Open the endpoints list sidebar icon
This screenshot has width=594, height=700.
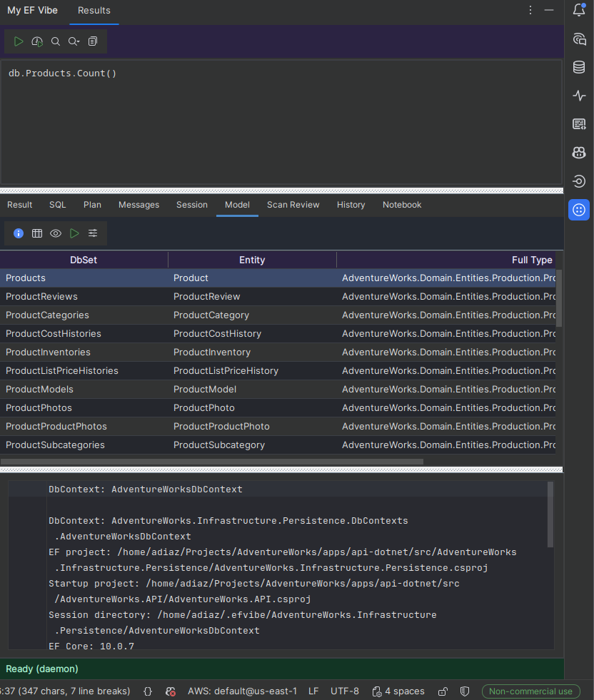(x=579, y=124)
